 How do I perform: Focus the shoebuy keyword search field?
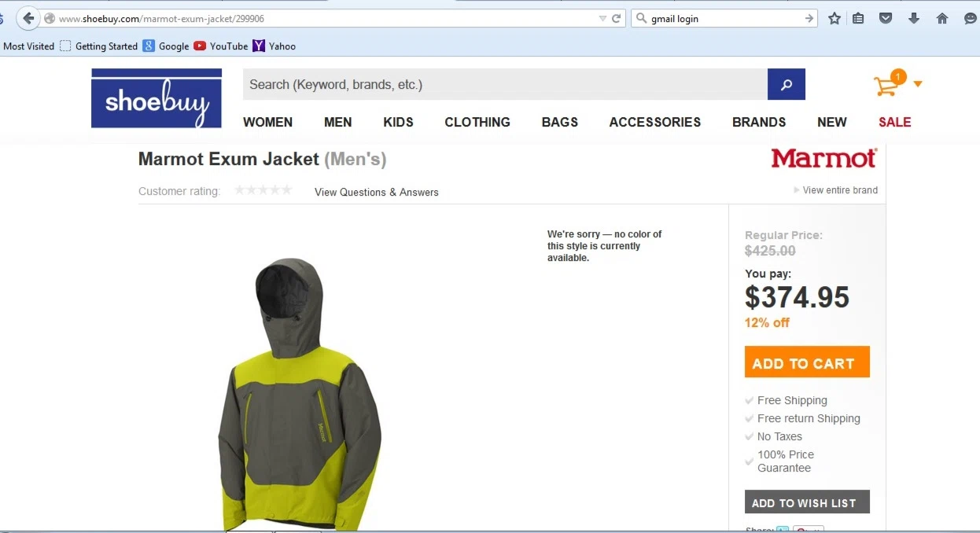(x=505, y=84)
